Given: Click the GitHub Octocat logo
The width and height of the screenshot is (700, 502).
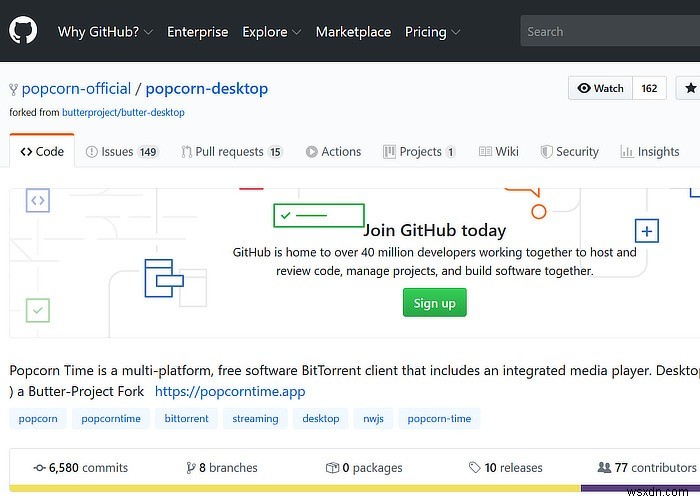Looking at the screenshot, I should coord(23,30).
